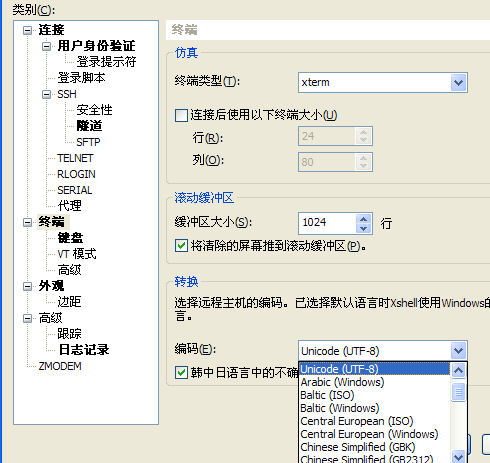
Task: Choose Baltic (Windows) encoding
Action: click(x=374, y=408)
